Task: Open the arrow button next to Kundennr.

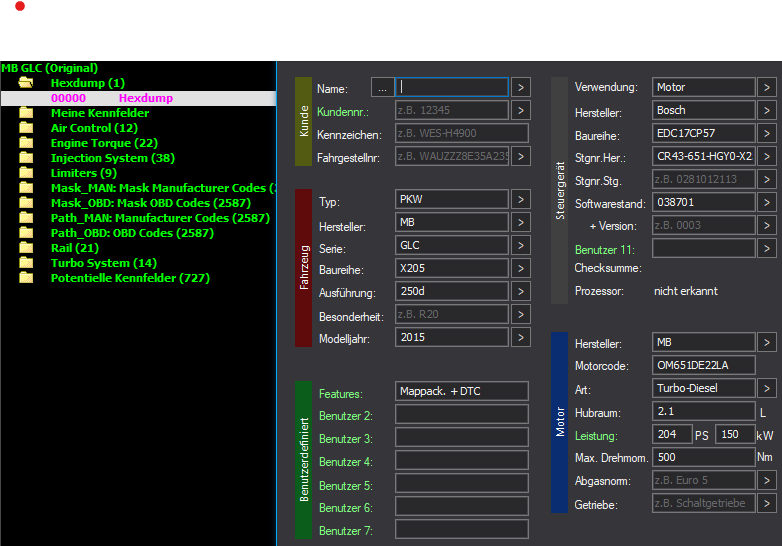Action: pos(521,110)
